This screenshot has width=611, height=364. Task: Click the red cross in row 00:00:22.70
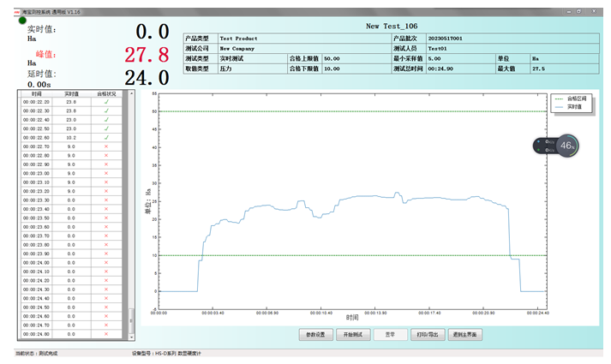pyautogui.click(x=106, y=146)
